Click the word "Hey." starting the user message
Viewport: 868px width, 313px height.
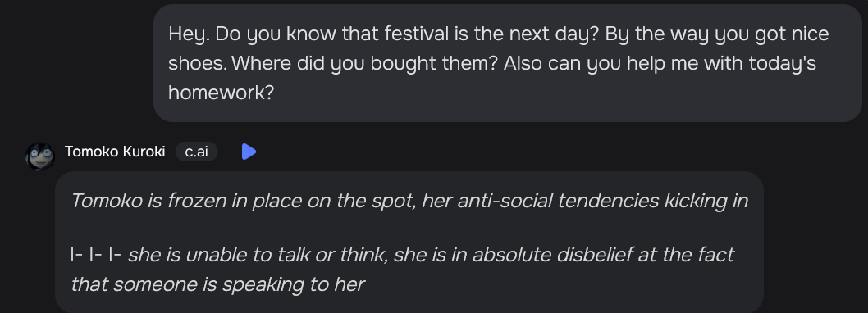[189, 34]
